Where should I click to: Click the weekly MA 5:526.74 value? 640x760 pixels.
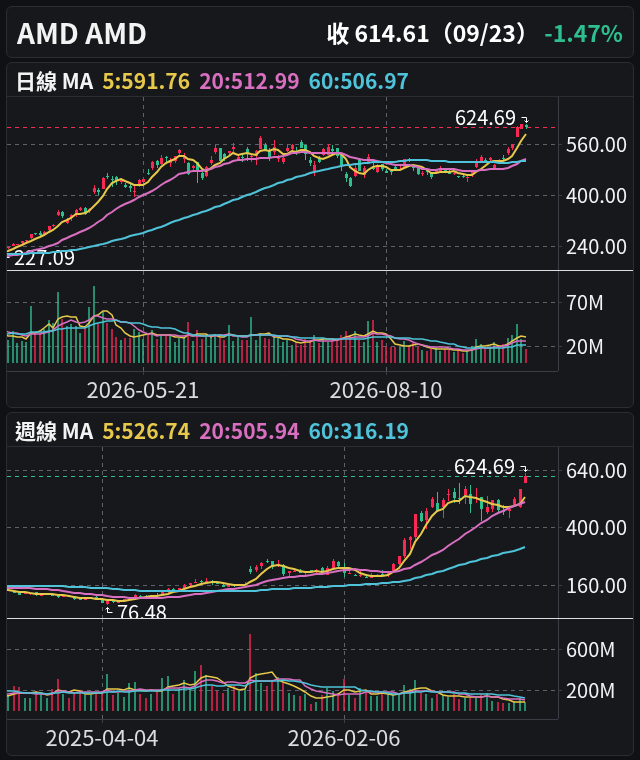146,431
